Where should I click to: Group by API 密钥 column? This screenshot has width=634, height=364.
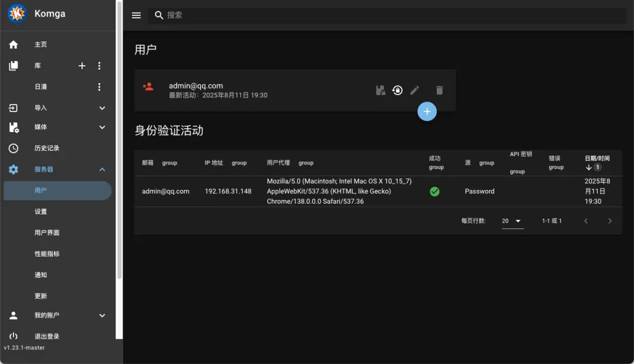(x=517, y=171)
